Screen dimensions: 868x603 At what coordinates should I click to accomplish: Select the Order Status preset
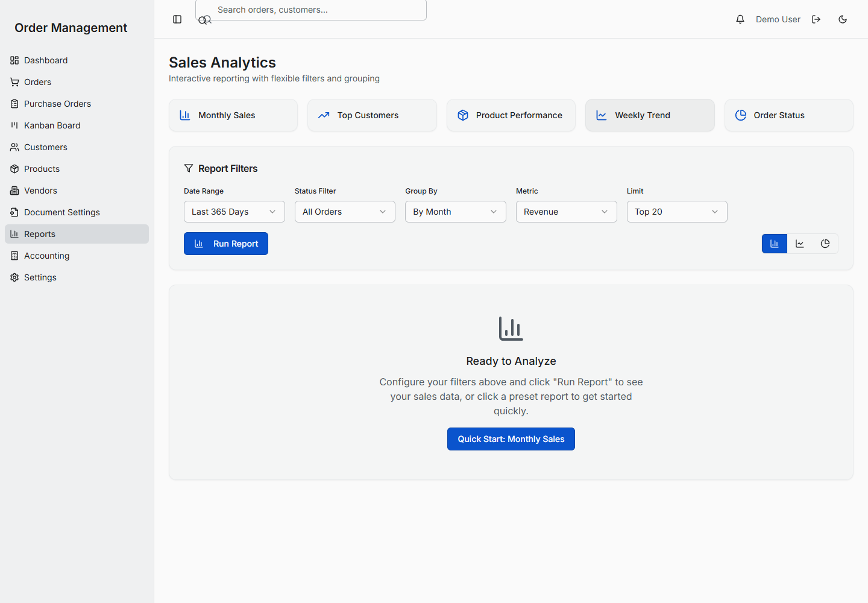tap(789, 115)
